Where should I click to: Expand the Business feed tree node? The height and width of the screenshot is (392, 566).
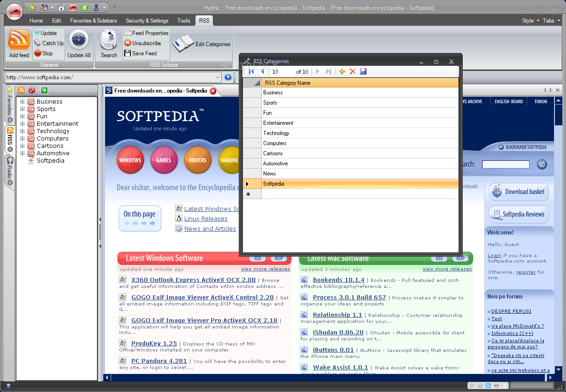22,102
